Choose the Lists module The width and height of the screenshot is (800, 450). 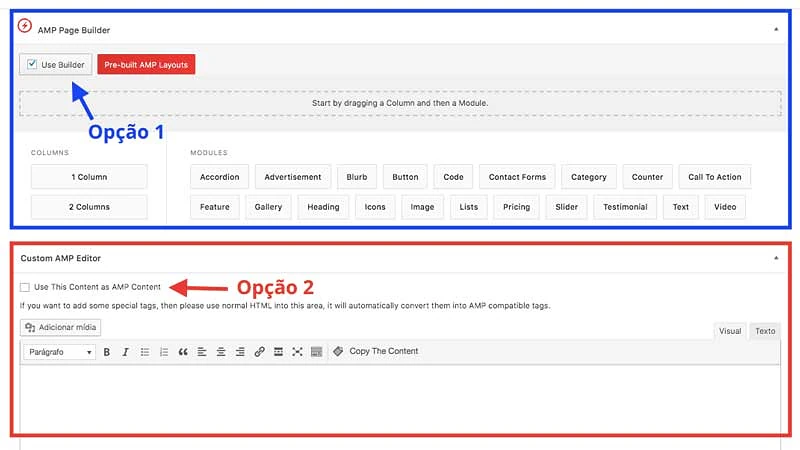pyautogui.click(x=468, y=207)
